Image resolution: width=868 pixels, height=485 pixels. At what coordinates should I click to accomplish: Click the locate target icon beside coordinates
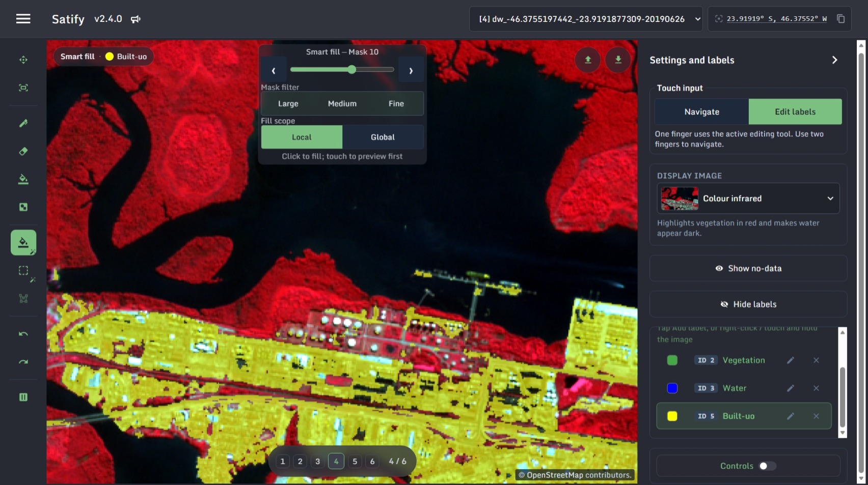(719, 19)
